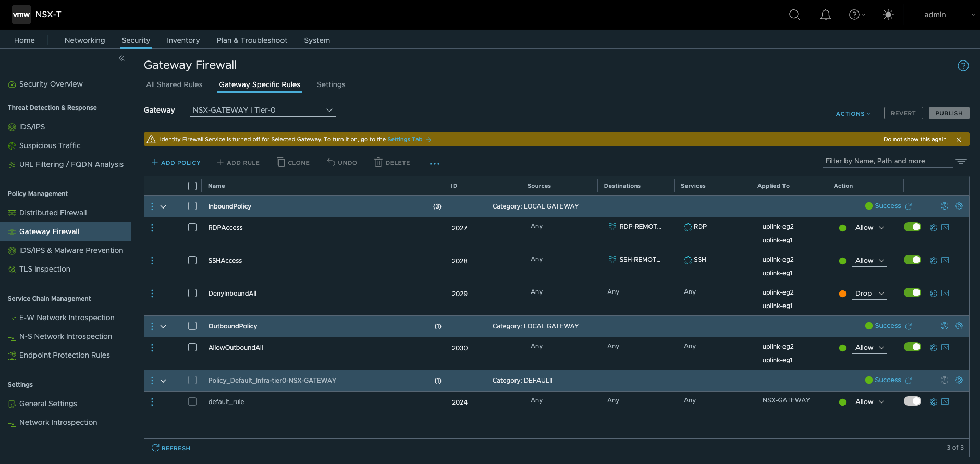Refresh InboundPolicy realization status
Screen dimensions: 980x464
pos(909,206)
